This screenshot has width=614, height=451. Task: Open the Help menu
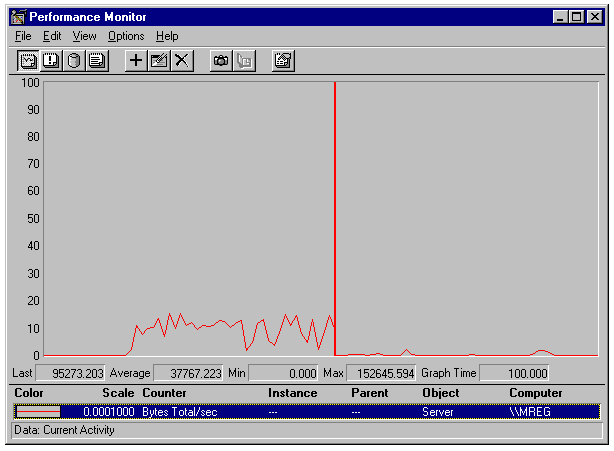click(x=167, y=36)
